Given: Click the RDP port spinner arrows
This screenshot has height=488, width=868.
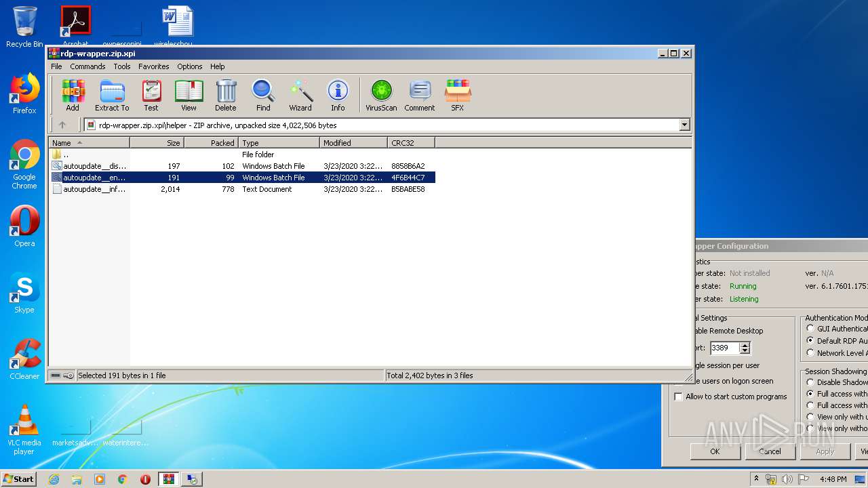Looking at the screenshot, I should point(745,348).
